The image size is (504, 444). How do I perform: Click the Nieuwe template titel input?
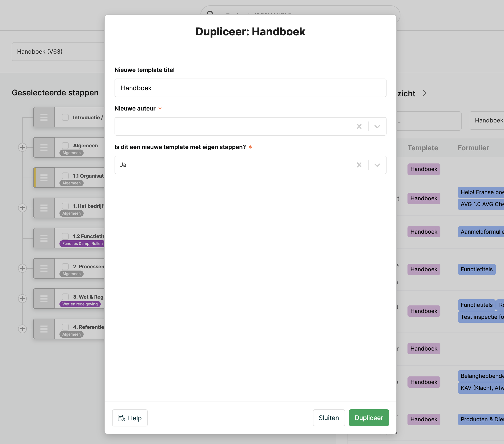point(250,88)
